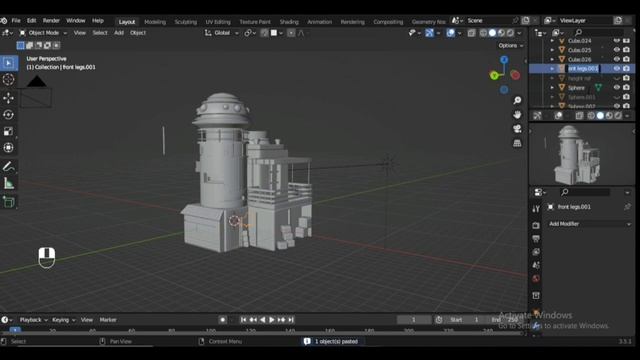Select the Annotate tool
The image size is (640, 360).
8,167
